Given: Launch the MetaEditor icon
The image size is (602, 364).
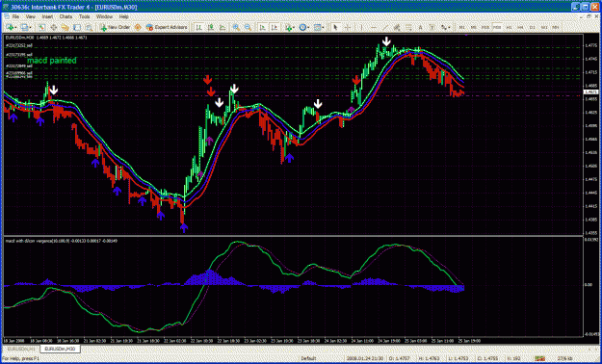Looking at the screenshot, I should pos(138,27).
